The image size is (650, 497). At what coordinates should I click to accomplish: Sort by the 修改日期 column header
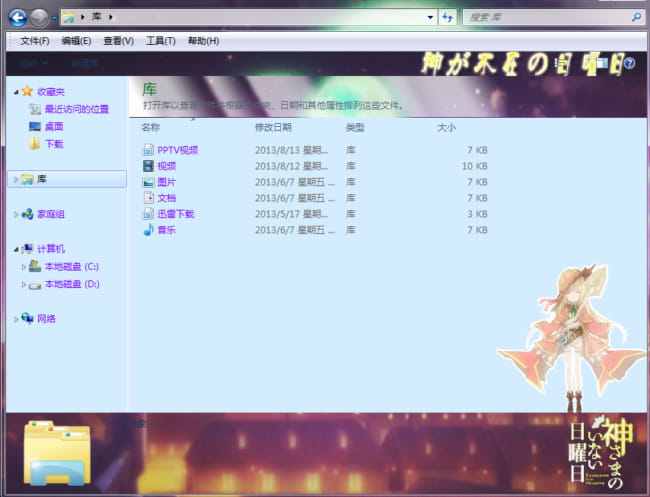pos(273,127)
